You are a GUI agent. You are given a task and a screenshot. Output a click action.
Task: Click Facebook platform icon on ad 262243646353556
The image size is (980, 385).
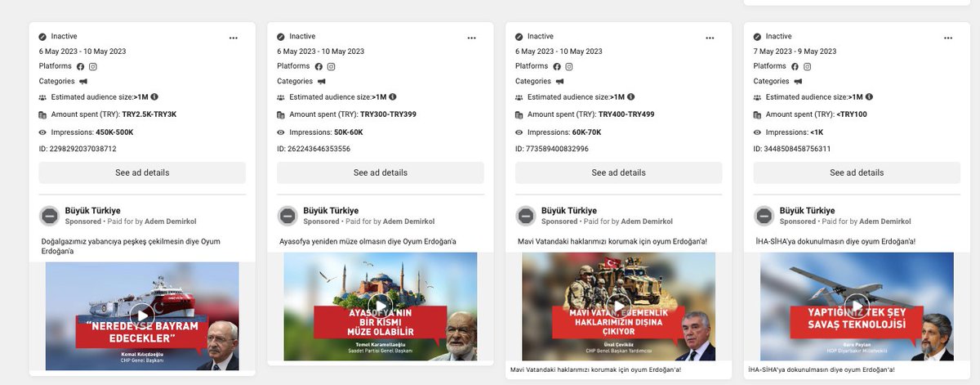point(318,66)
